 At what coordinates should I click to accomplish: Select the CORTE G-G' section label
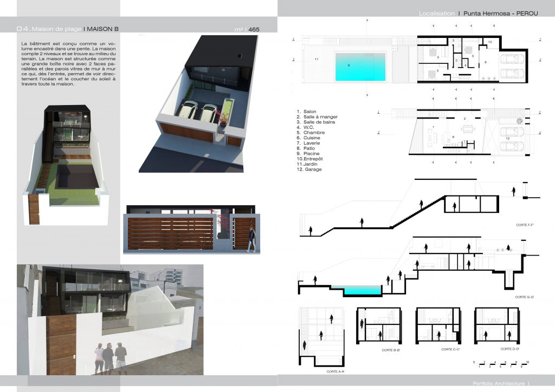click(525, 297)
